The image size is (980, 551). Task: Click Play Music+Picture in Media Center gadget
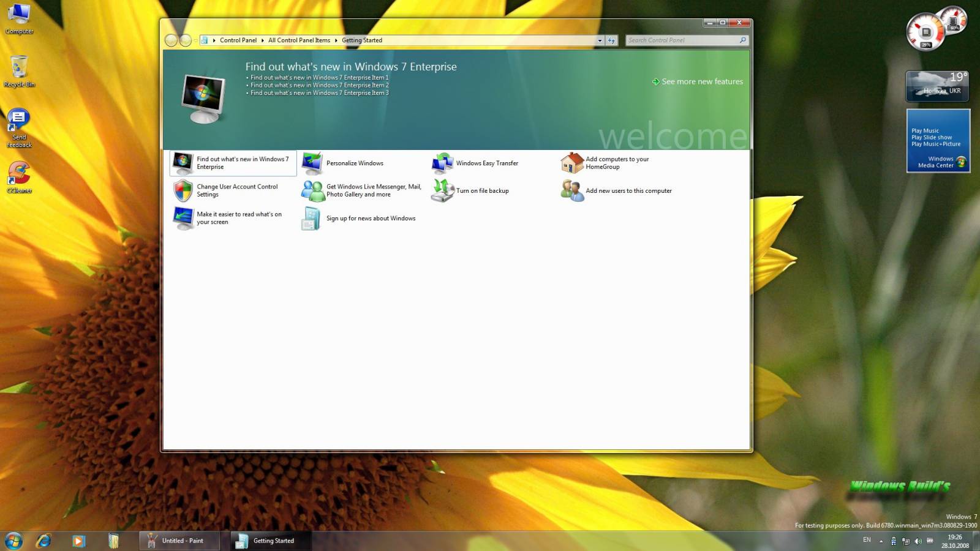[x=936, y=144]
